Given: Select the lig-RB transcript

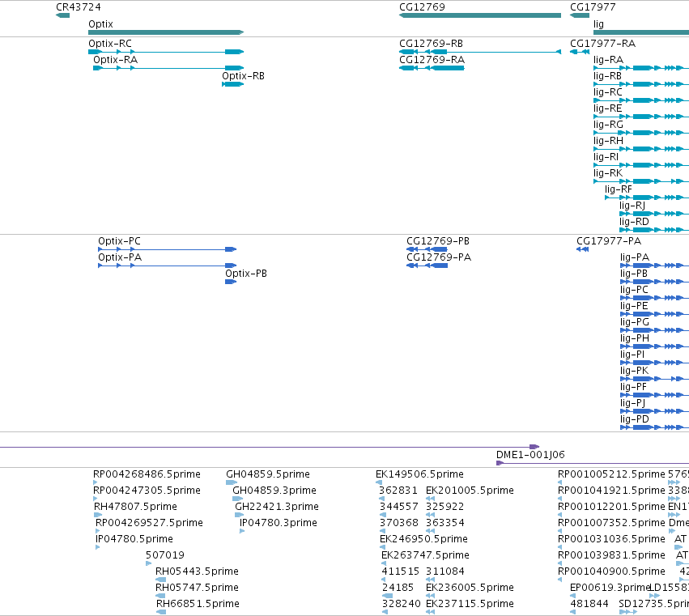Looking at the screenshot, I should coord(641,84).
